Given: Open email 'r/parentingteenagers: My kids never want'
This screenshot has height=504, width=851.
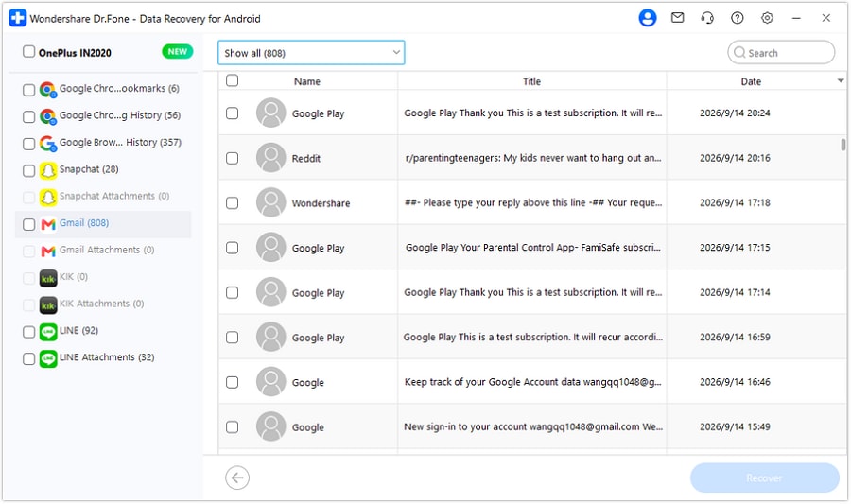Looking at the screenshot, I should pos(533,158).
